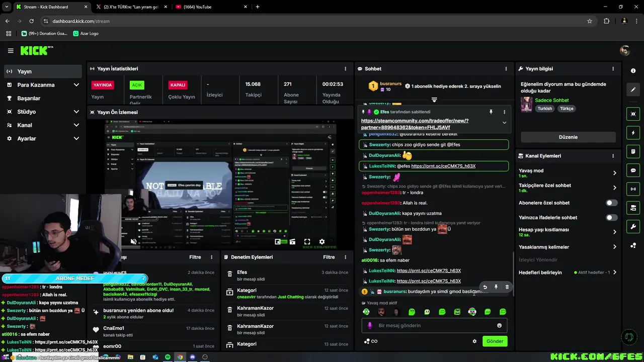The image size is (644, 362).
Task: Click the Düzenle button
Action: coord(568,137)
